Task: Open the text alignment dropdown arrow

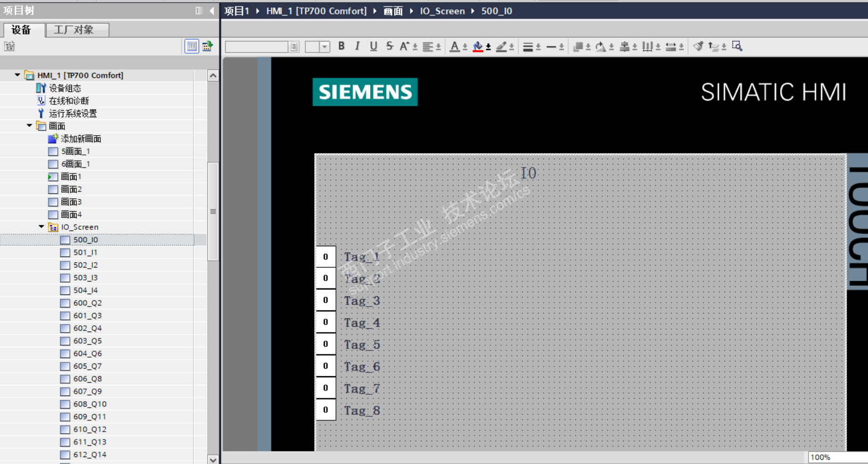Action: [x=438, y=47]
